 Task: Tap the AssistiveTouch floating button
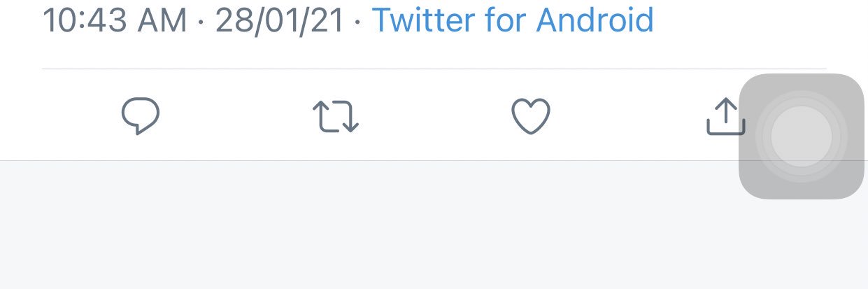801,136
